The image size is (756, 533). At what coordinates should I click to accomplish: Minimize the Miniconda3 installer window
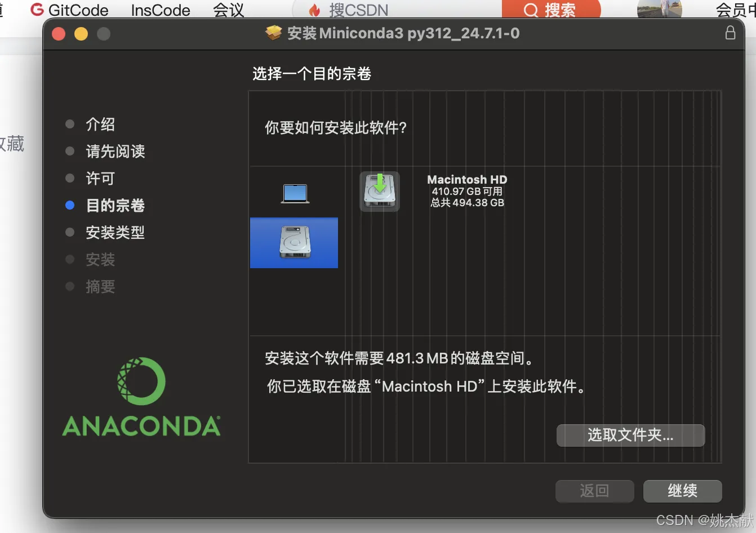click(81, 34)
